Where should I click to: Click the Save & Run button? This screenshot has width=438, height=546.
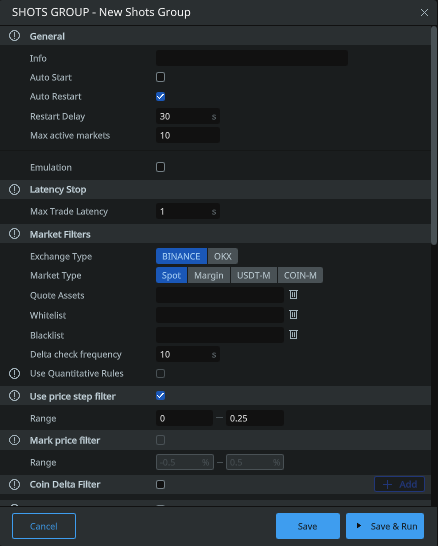click(385, 526)
